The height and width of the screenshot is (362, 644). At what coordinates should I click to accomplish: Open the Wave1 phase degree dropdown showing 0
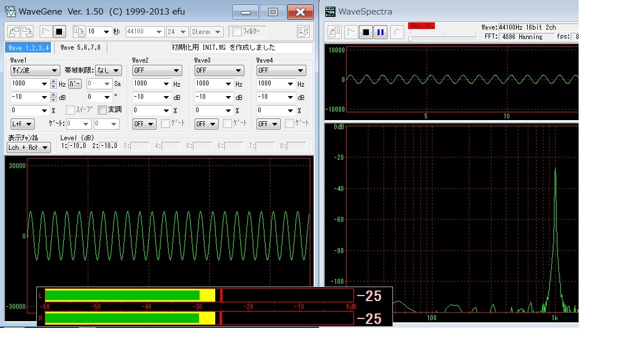tap(100, 97)
